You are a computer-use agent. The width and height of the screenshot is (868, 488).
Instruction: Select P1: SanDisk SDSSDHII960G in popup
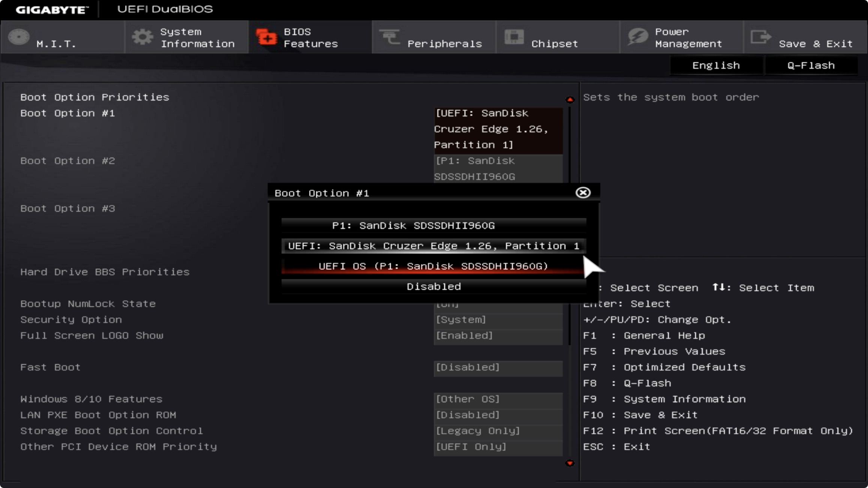[x=433, y=226]
